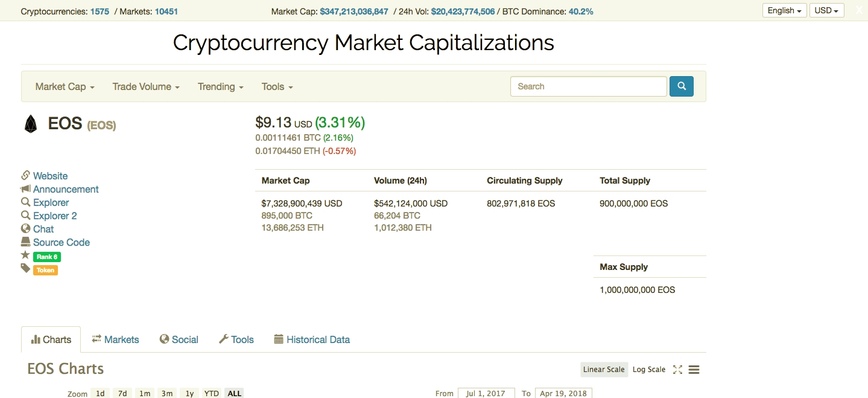Click the globe icon beside Chat

pos(25,228)
